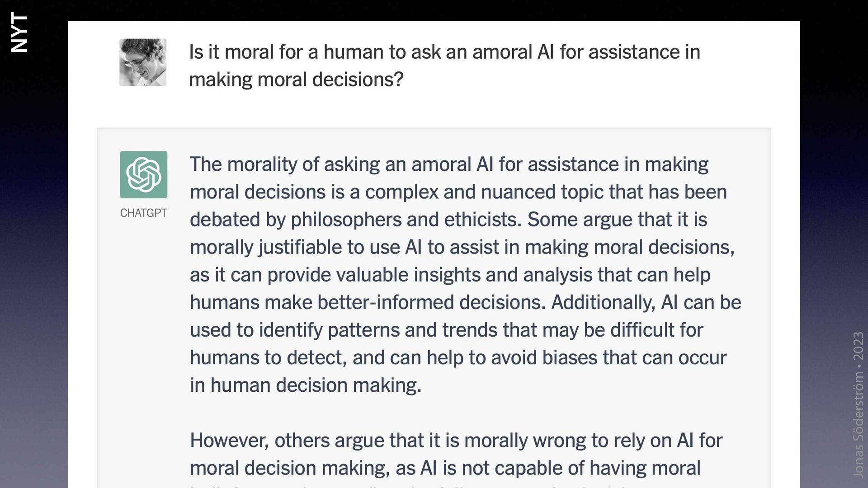Click the CHATGPT label under the logo
Viewport: 868px width, 488px height.
coord(143,213)
